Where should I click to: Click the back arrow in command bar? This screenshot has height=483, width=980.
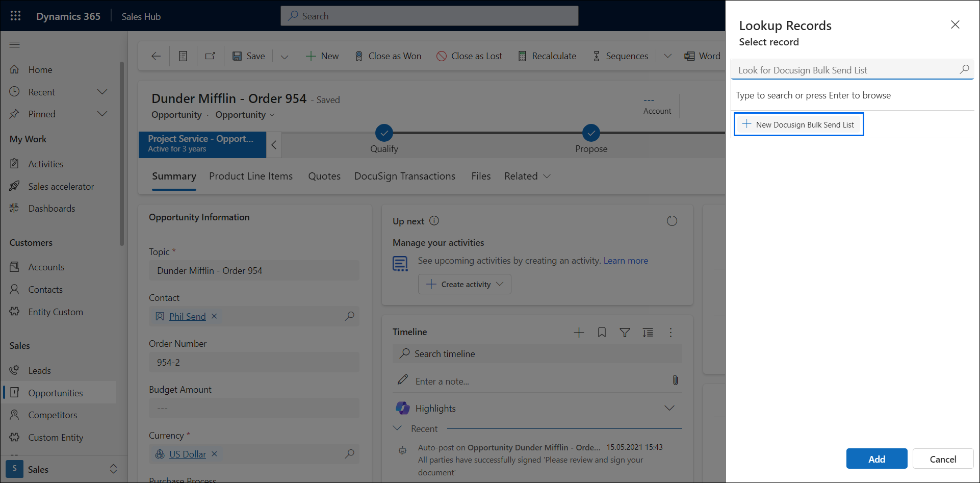[x=156, y=56]
